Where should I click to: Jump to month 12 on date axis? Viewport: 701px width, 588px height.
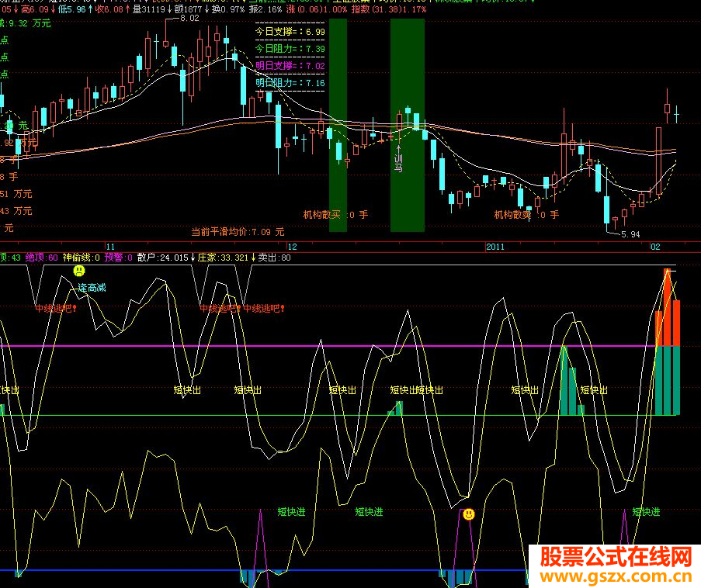coord(292,247)
